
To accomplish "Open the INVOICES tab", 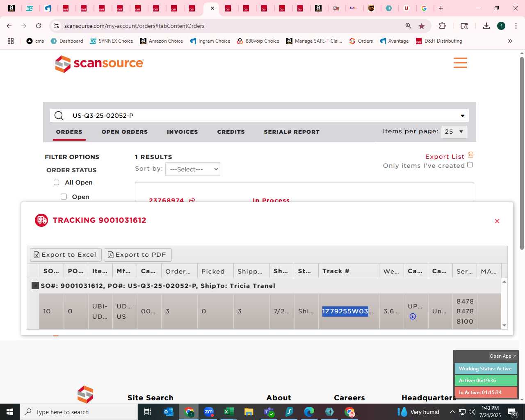I will click(183, 132).
